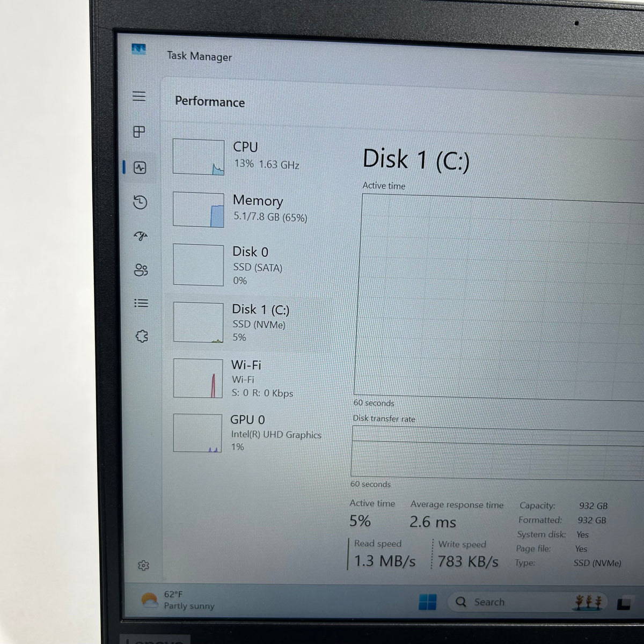644x644 pixels.
Task: Click the GPU 0 mini graph
Action: point(197,433)
